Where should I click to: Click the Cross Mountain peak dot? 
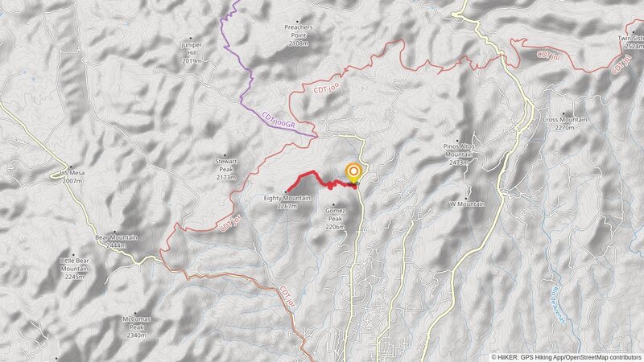564,113
